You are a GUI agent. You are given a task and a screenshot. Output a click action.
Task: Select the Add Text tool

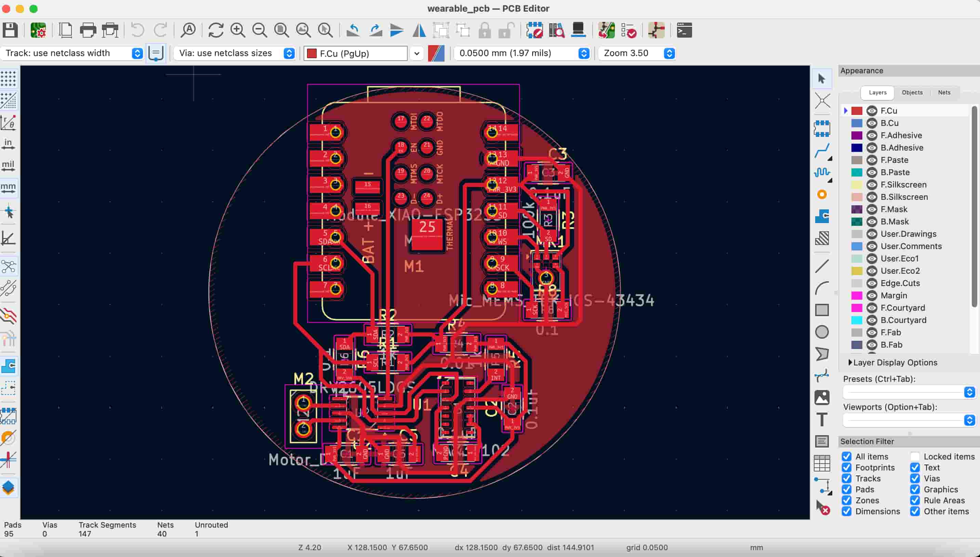tap(822, 419)
